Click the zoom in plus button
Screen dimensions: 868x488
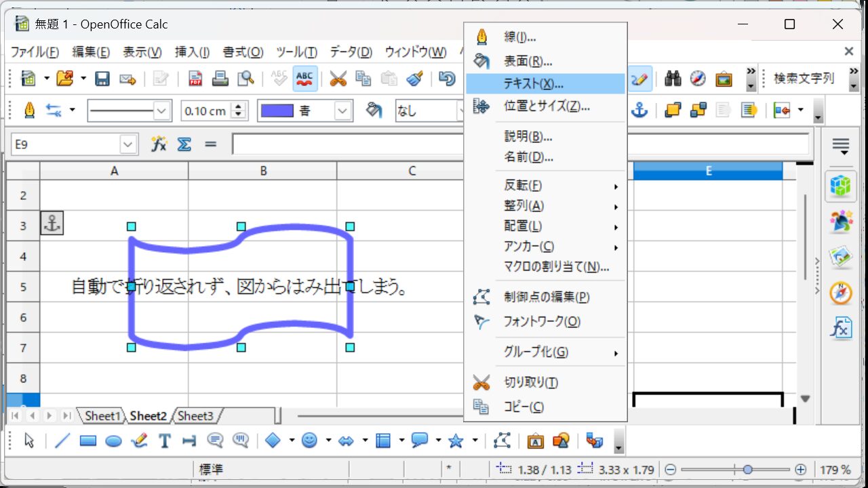801,469
